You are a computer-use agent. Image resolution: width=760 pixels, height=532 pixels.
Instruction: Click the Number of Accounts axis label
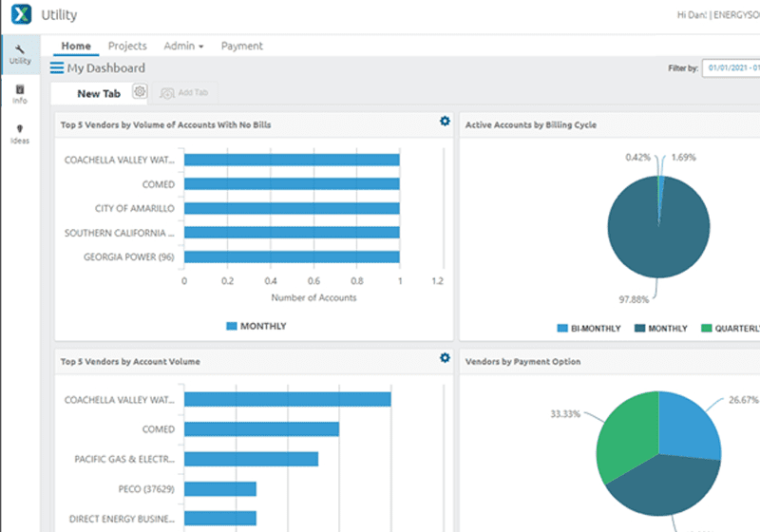[313, 297]
